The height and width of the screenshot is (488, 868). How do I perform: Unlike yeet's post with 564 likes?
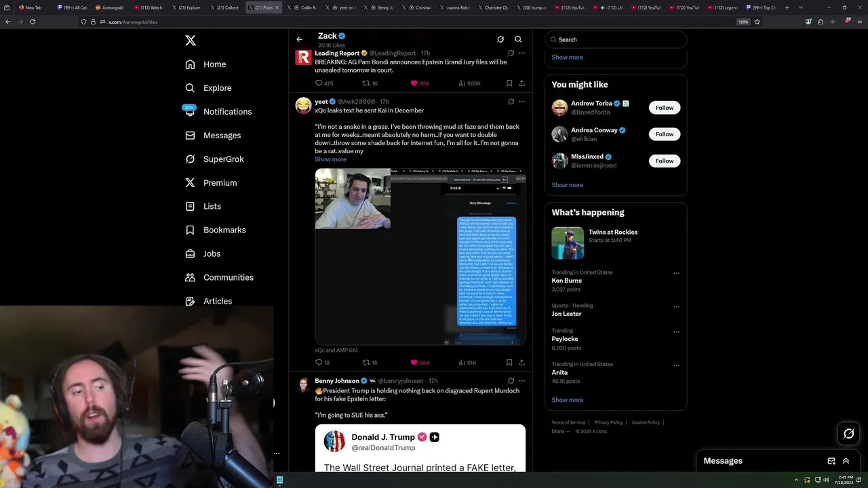click(x=420, y=363)
